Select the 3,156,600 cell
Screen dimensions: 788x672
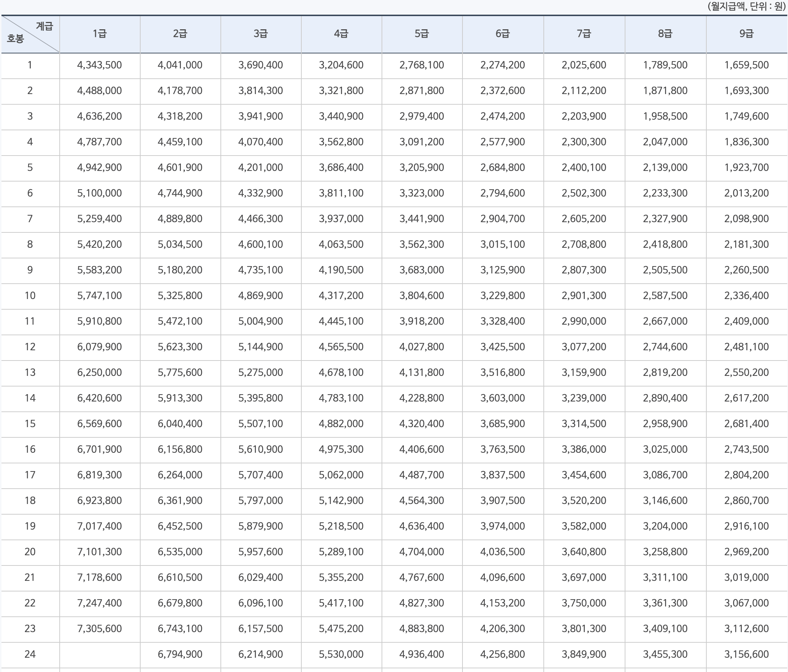pyautogui.click(x=746, y=654)
